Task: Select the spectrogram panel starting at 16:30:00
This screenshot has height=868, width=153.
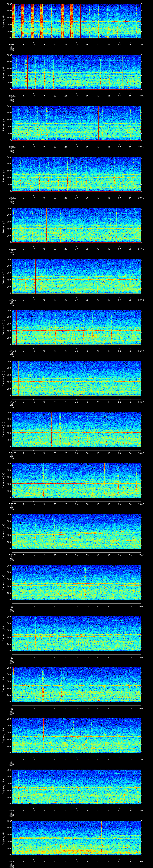Action: click(x=77, y=736)
